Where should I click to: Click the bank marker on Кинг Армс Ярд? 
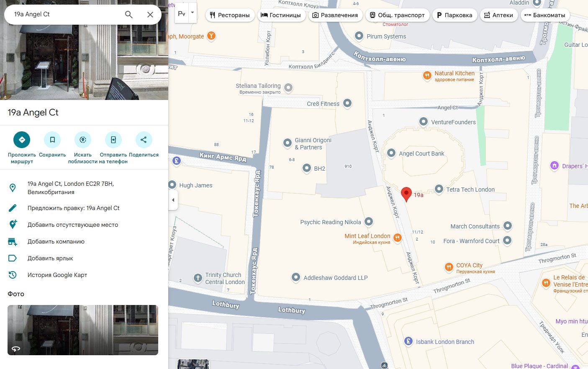[x=177, y=160]
